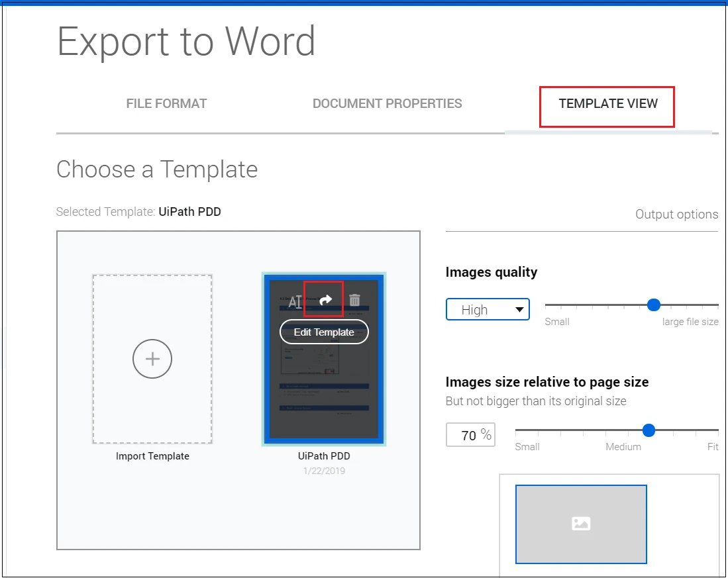Switch to Document Properties tab
Viewport: 728px width, 578px height.
click(388, 103)
